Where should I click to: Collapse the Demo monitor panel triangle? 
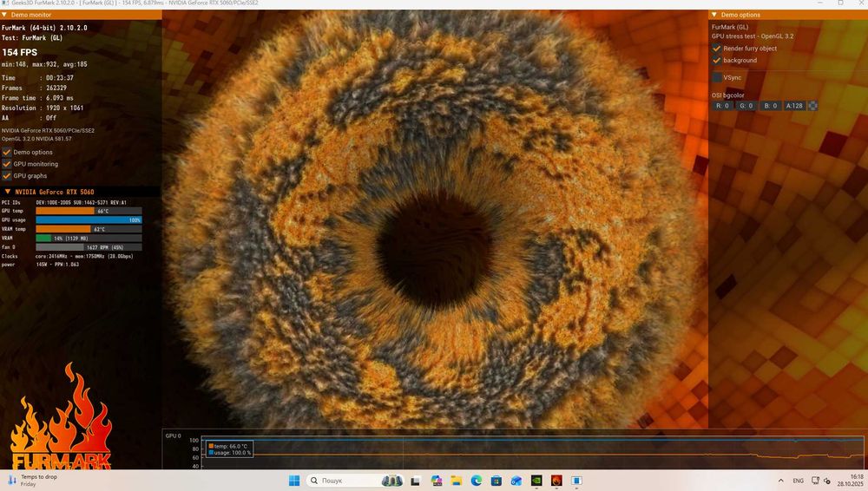(x=4, y=15)
